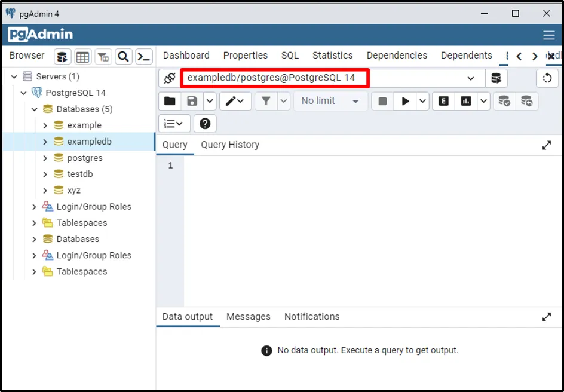This screenshot has height=392, width=564.
Task: Click the Open File folder icon
Action: [170, 102]
